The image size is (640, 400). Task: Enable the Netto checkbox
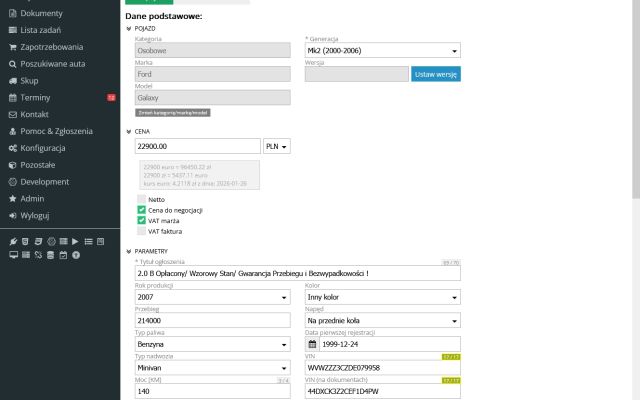coord(141,199)
